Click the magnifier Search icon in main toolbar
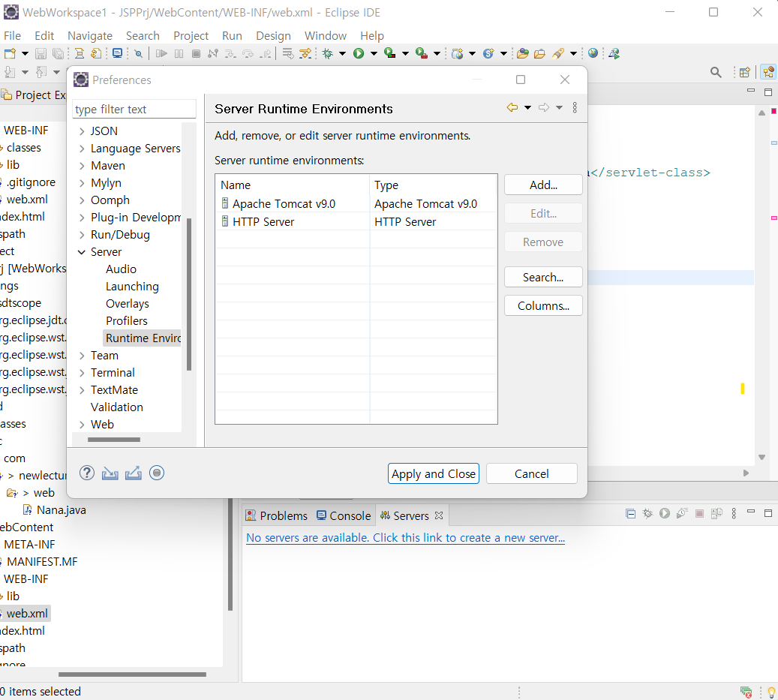The width and height of the screenshot is (778, 700). coord(716,73)
